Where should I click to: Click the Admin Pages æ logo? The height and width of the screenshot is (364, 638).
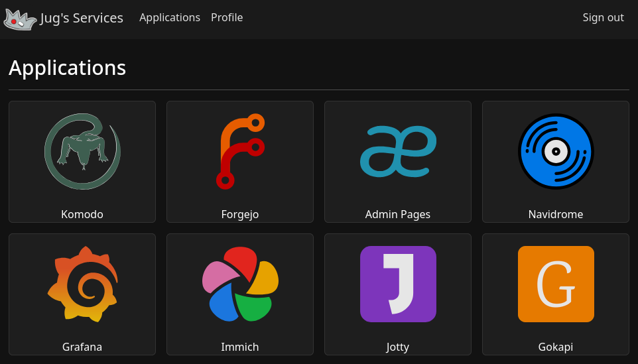(x=398, y=151)
